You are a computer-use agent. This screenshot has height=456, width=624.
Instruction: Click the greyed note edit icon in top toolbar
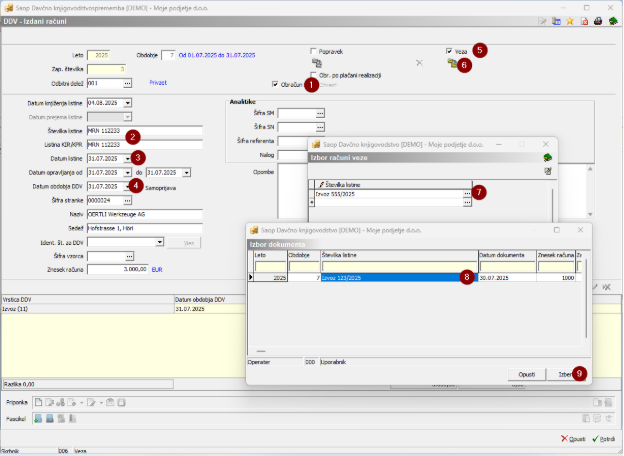click(542, 21)
